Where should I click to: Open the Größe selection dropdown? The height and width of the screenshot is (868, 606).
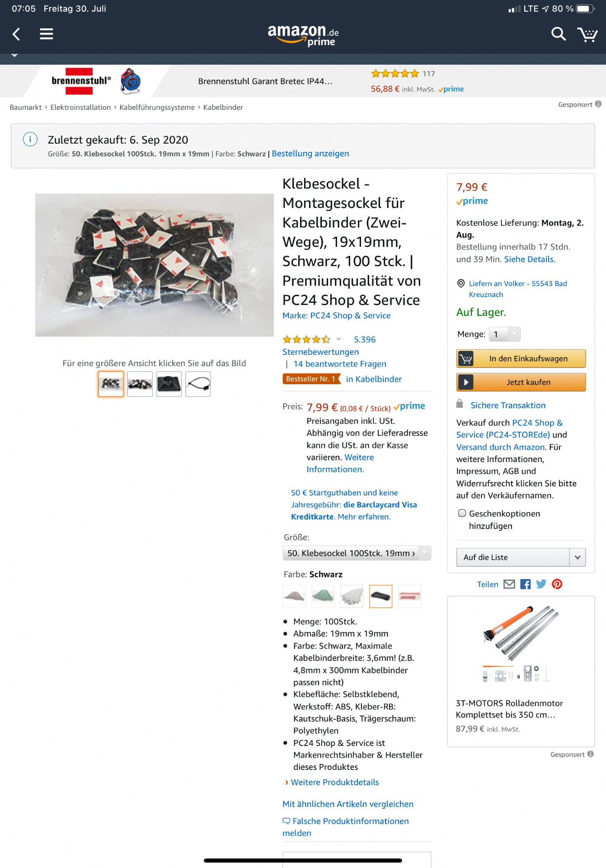[357, 553]
